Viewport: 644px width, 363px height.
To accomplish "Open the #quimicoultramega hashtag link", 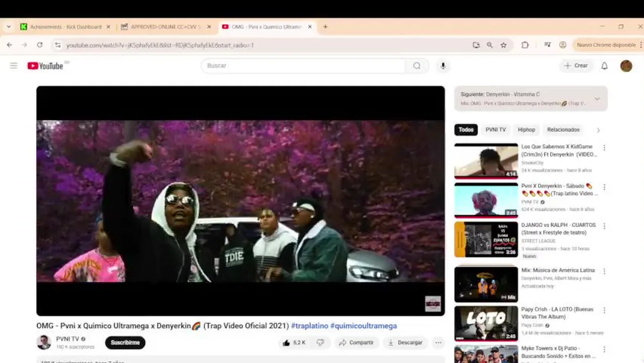I will [363, 326].
